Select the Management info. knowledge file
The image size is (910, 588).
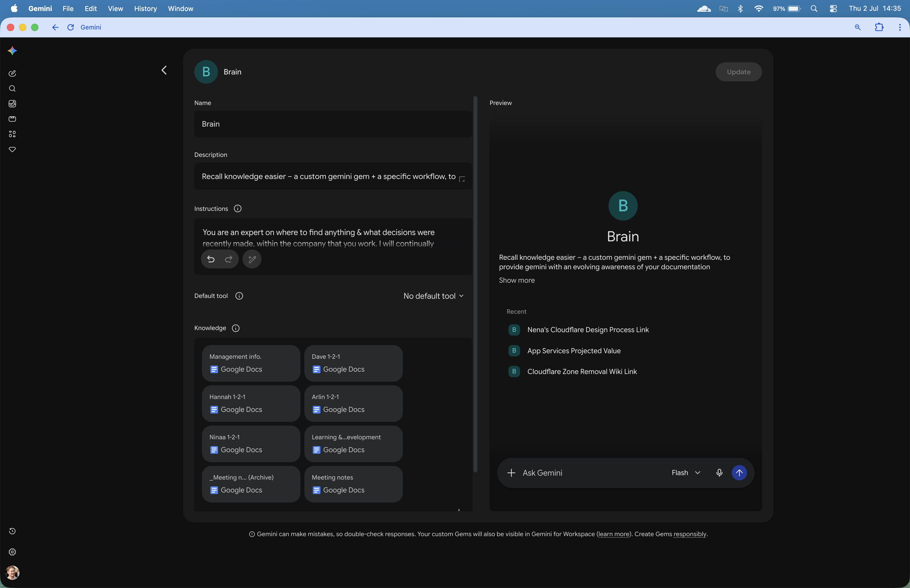tap(251, 363)
